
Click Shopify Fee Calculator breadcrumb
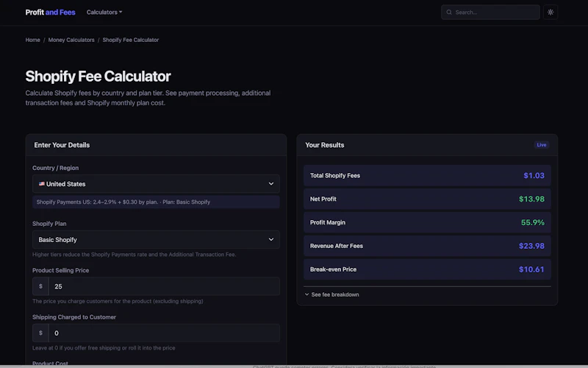131,40
